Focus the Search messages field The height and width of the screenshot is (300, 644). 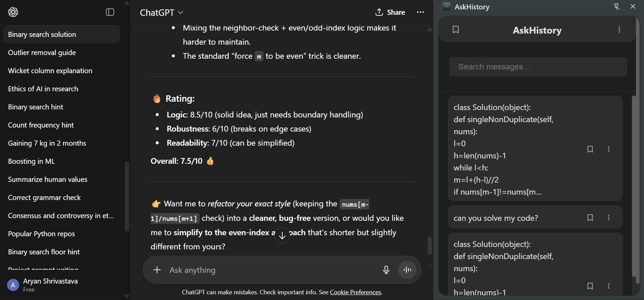coord(538,67)
